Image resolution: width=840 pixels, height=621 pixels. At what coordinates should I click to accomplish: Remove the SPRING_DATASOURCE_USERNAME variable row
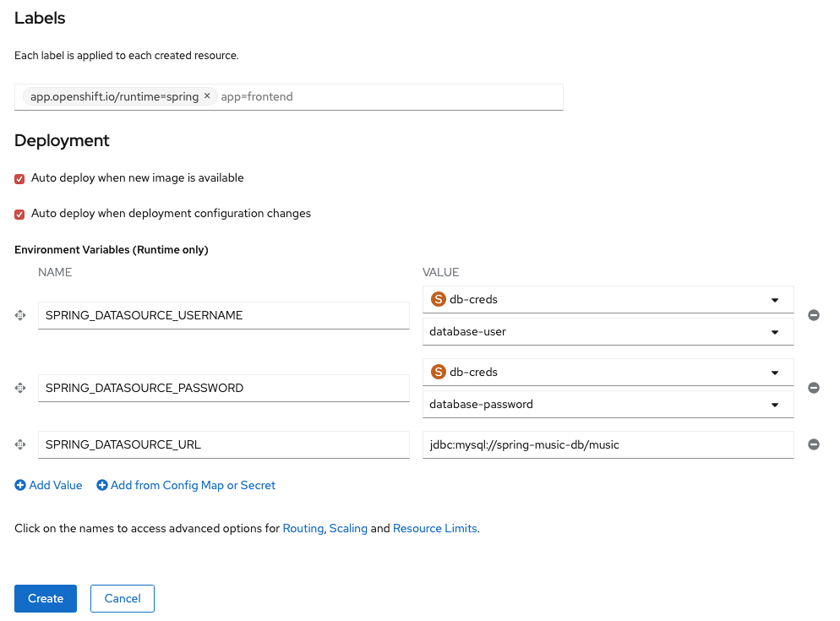[814, 315]
